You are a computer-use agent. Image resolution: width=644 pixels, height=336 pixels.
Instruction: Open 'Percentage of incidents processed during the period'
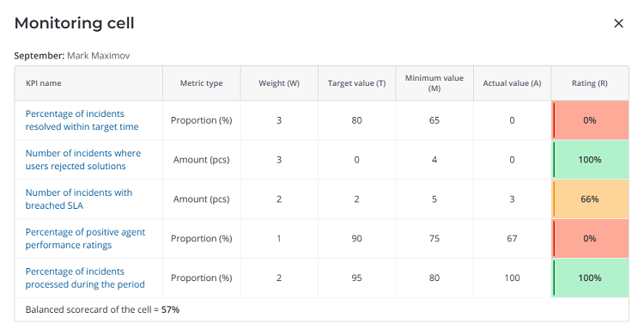click(x=85, y=278)
